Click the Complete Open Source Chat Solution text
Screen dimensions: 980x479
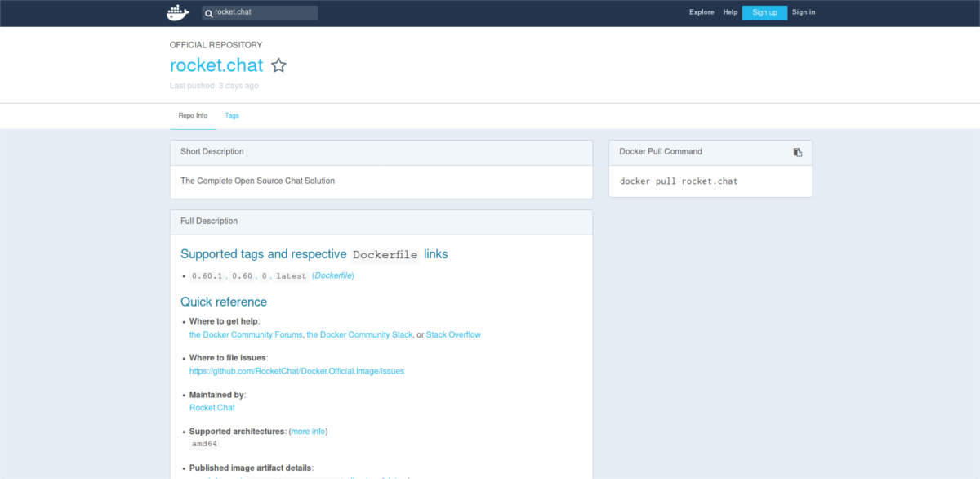(257, 181)
